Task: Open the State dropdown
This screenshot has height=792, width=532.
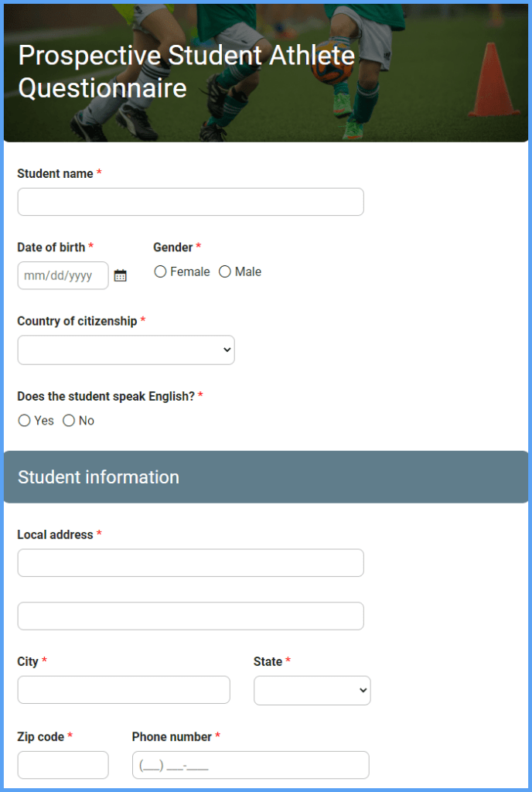Action: (x=312, y=690)
